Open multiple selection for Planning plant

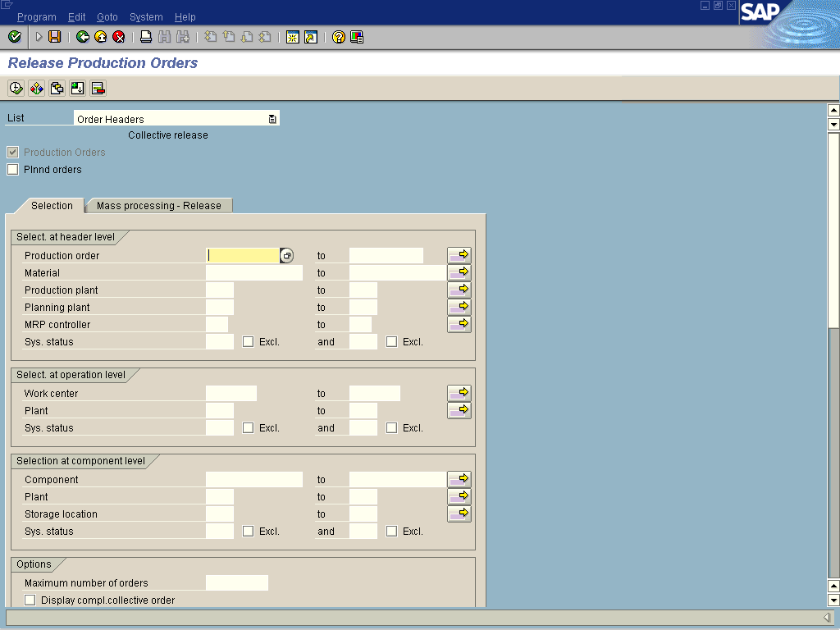459,307
